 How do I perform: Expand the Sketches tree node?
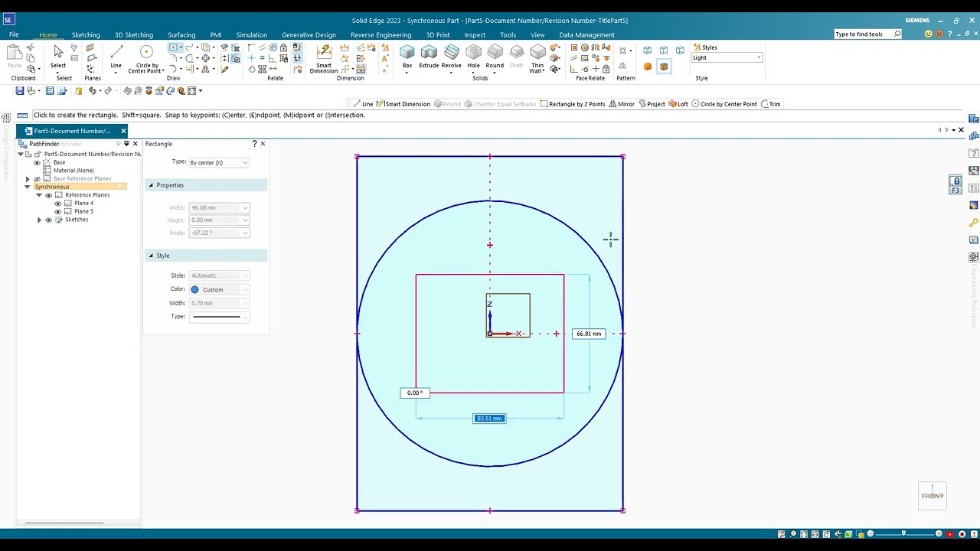tap(39, 220)
